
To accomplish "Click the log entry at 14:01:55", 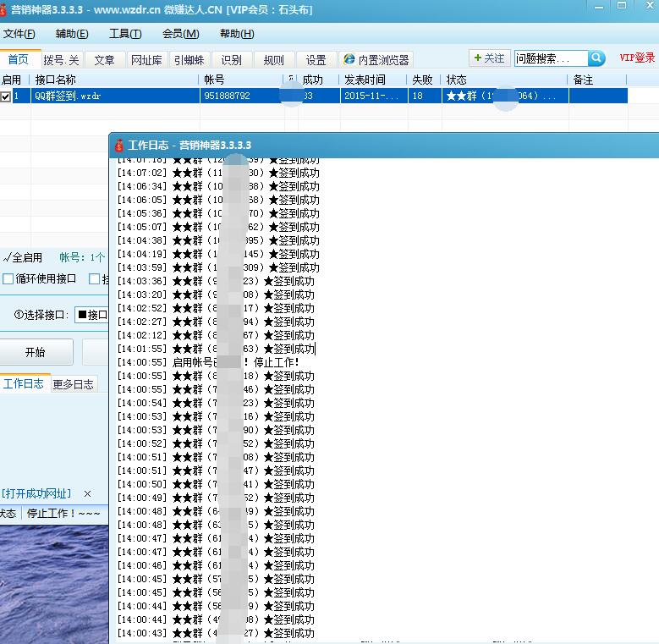I will point(217,349).
